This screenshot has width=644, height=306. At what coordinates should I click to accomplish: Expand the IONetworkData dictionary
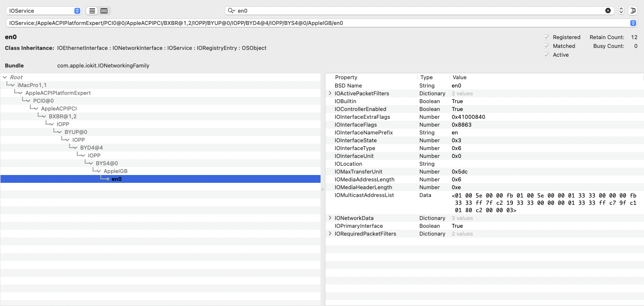click(x=330, y=218)
